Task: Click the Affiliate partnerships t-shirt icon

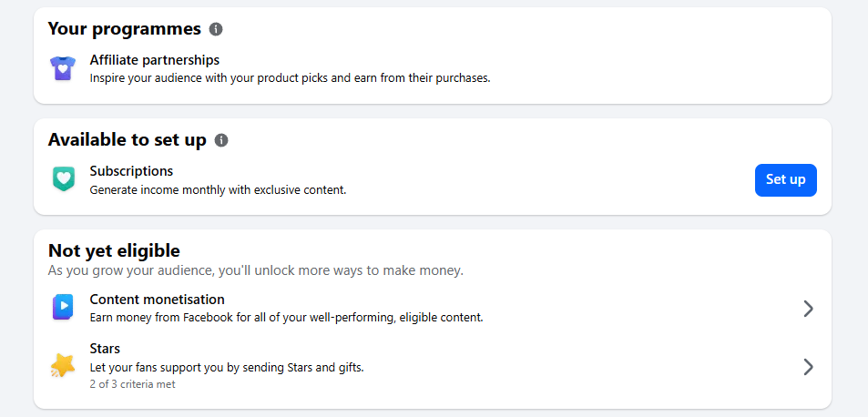Action: 63,68
